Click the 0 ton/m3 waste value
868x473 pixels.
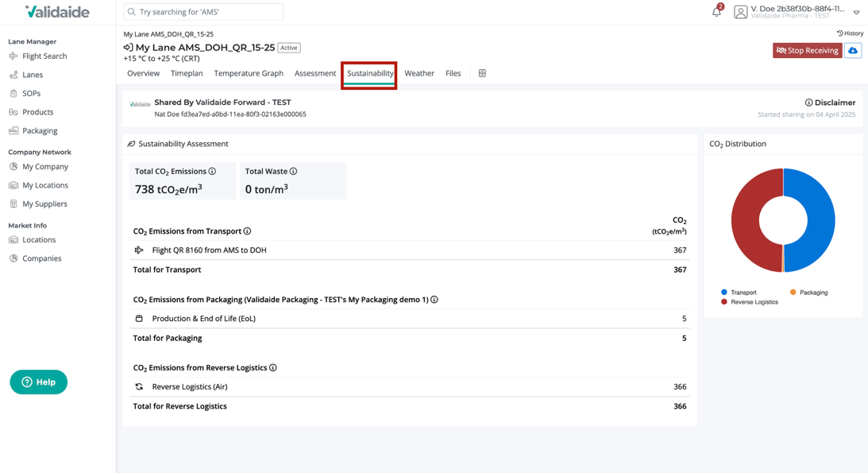click(x=266, y=189)
